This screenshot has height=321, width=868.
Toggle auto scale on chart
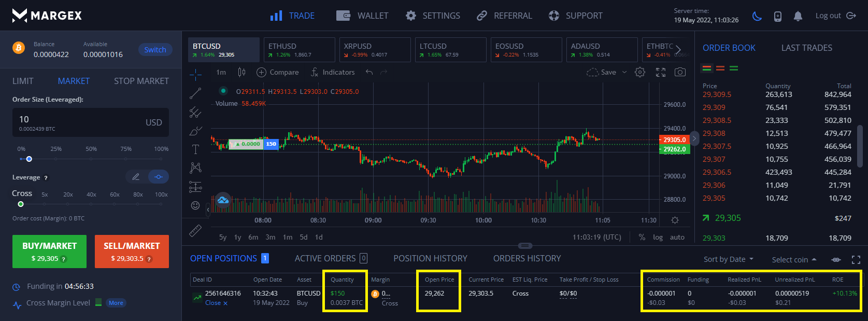pyautogui.click(x=677, y=237)
